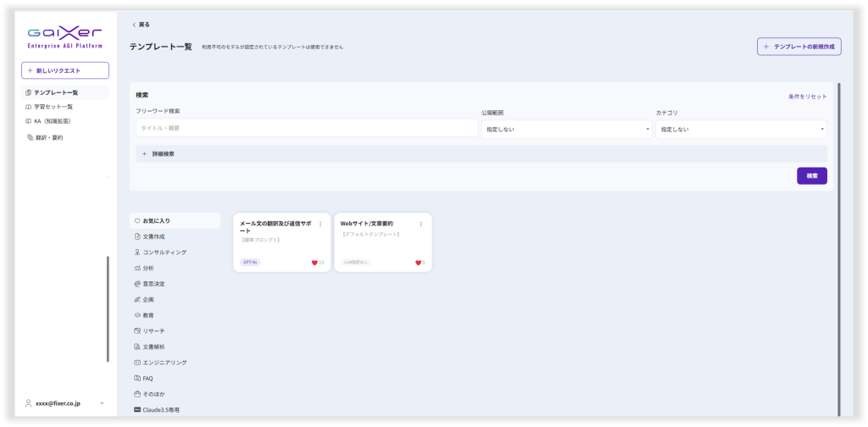Switch to the エンジニアリング category
Image resolution: width=868 pixels, height=427 pixels.
(x=164, y=362)
